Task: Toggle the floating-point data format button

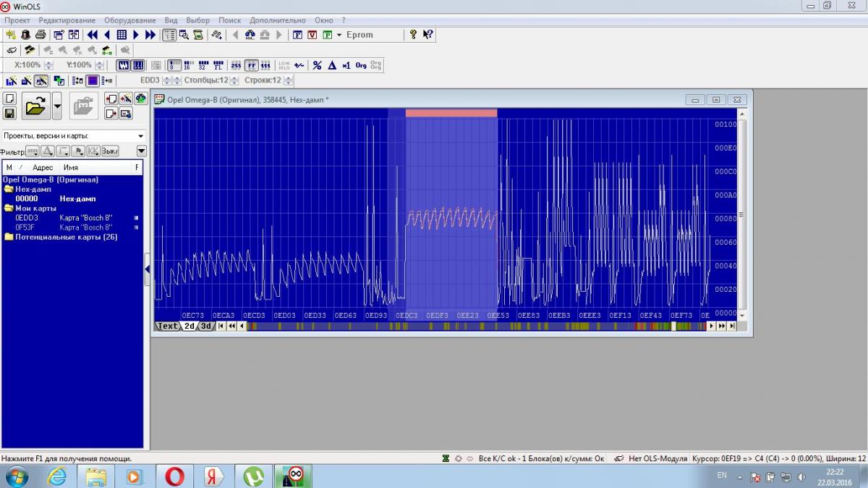Action: click(218, 65)
